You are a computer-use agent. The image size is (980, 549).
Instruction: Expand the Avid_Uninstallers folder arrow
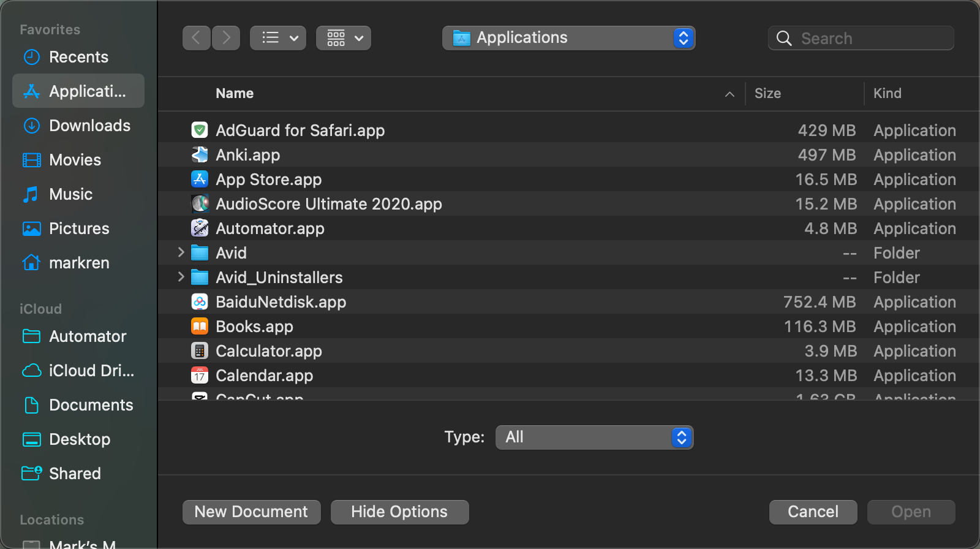click(x=181, y=277)
